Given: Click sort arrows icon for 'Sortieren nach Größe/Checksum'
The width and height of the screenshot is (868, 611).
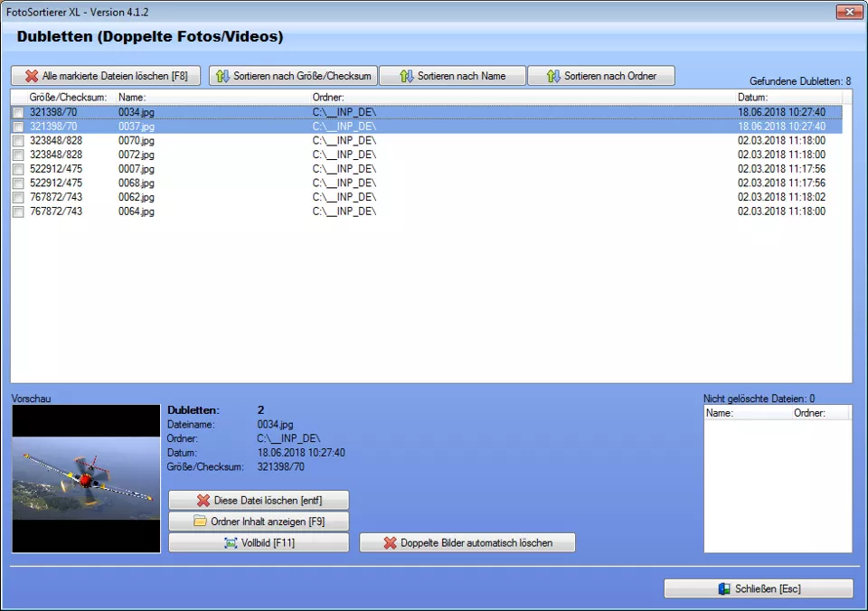Looking at the screenshot, I should pos(222,77).
